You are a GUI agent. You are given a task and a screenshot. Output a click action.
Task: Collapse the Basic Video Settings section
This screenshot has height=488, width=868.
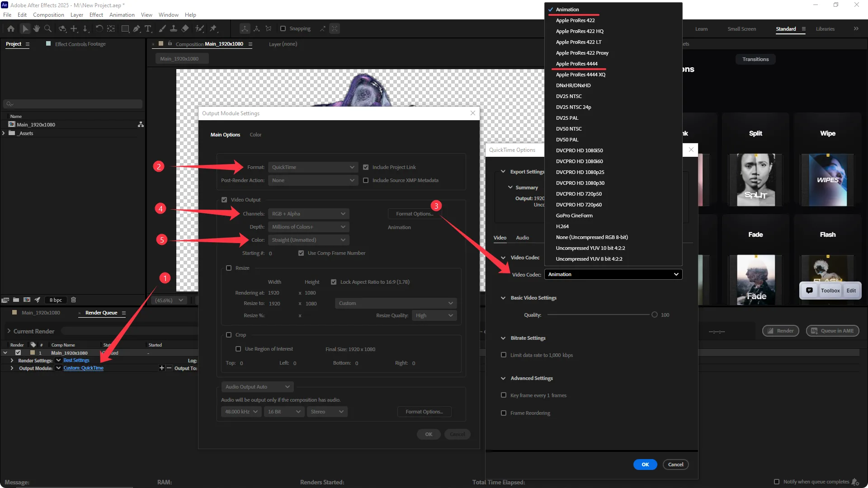[503, 298]
